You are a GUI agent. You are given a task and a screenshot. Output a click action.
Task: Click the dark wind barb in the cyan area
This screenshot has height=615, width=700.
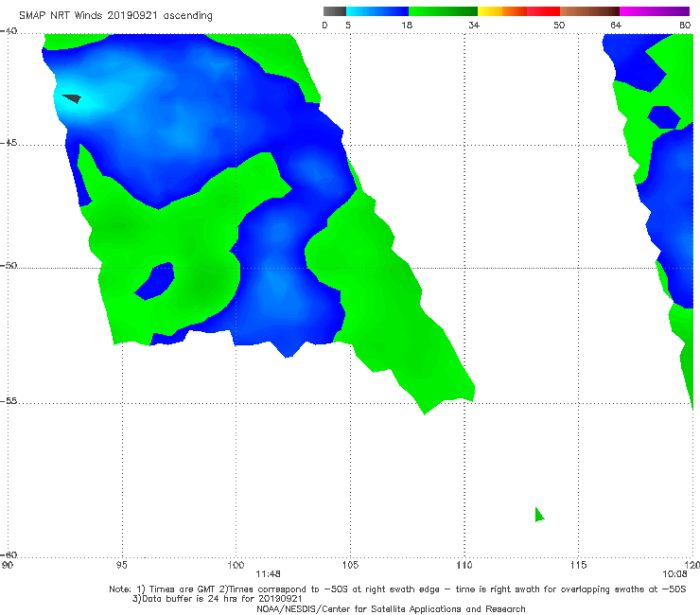pyautogui.click(x=72, y=98)
